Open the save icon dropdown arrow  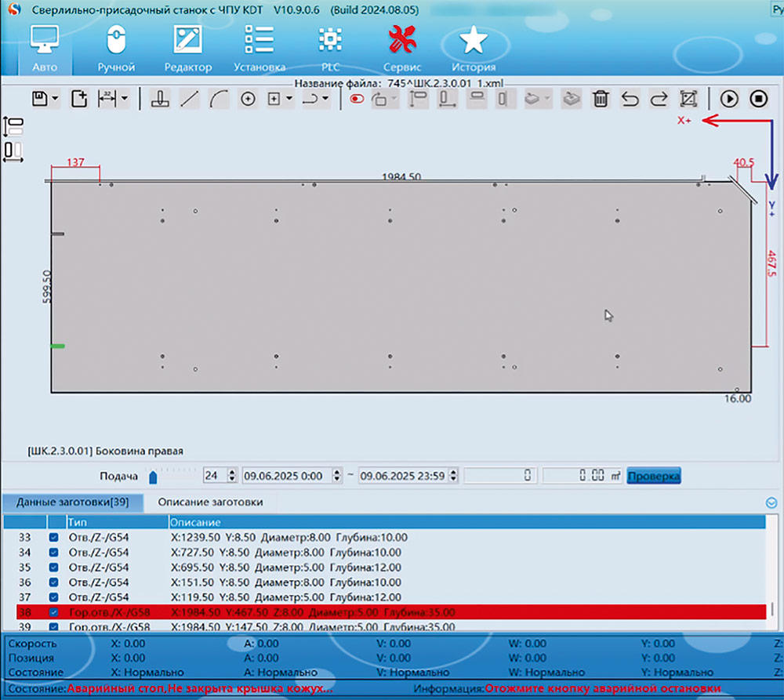(x=55, y=100)
